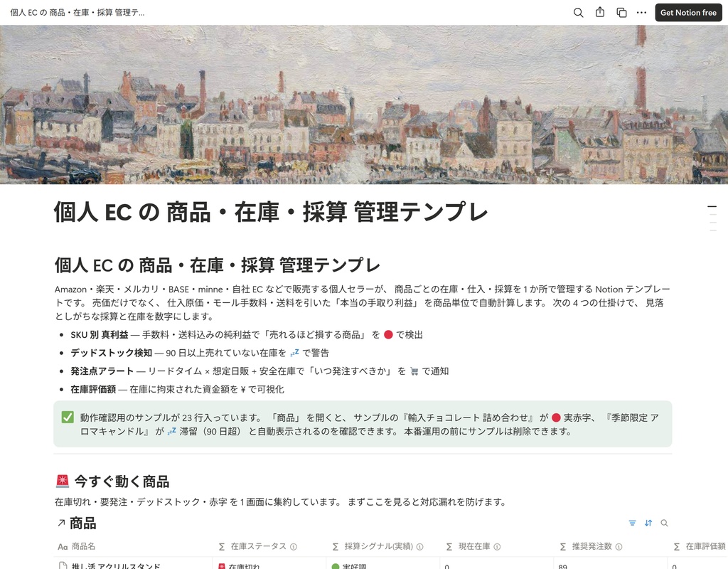
Task: Click the share icon in the top bar
Action: (600, 13)
